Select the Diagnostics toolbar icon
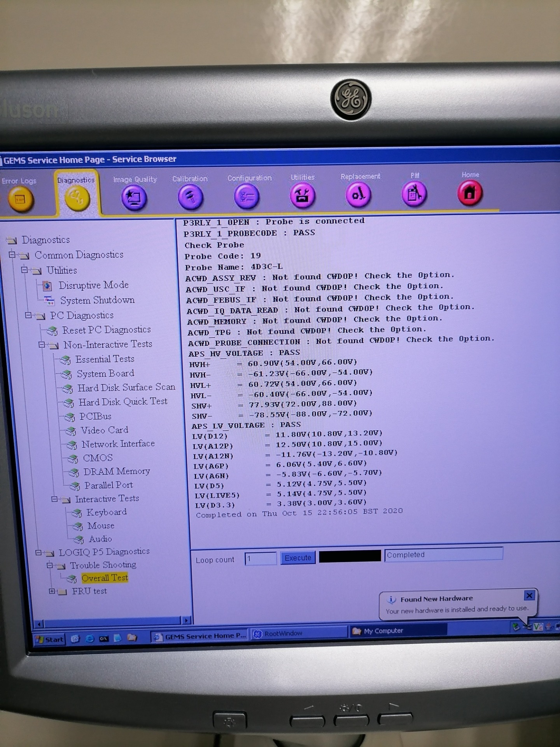 point(77,198)
